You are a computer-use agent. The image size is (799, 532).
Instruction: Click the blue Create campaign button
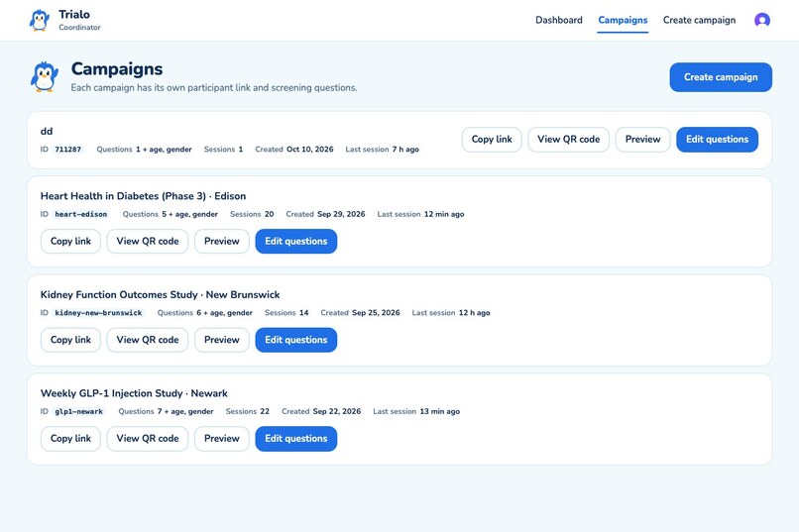click(x=721, y=77)
